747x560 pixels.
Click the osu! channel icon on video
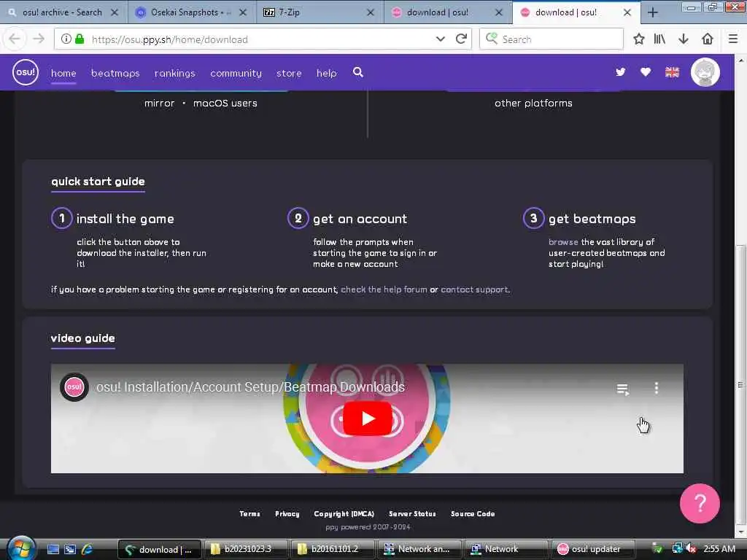[74, 387]
